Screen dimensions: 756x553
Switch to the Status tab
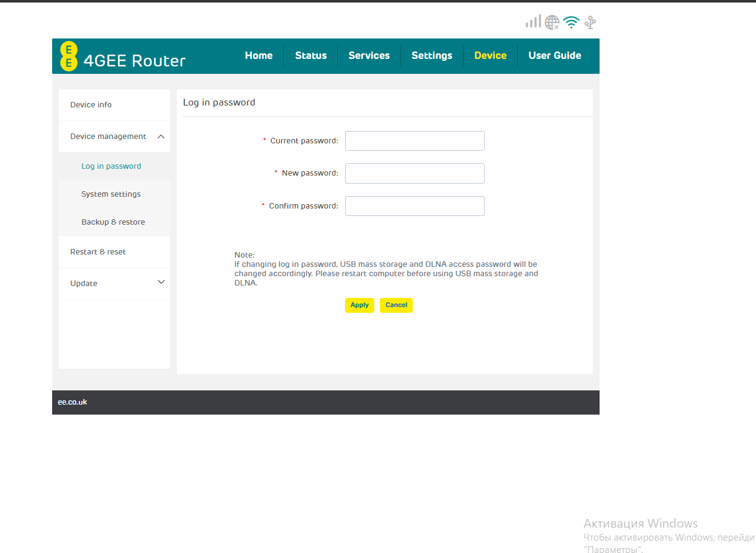click(310, 55)
